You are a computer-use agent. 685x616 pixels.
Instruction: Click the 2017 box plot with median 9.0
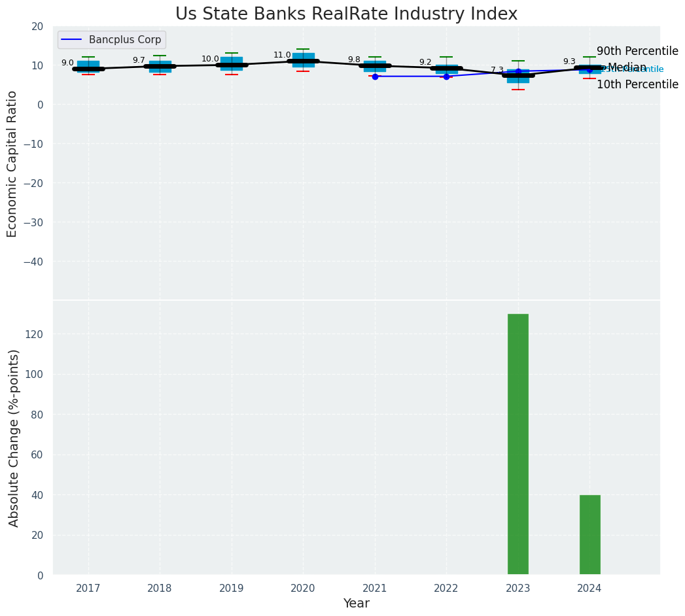[x=88, y=67]
